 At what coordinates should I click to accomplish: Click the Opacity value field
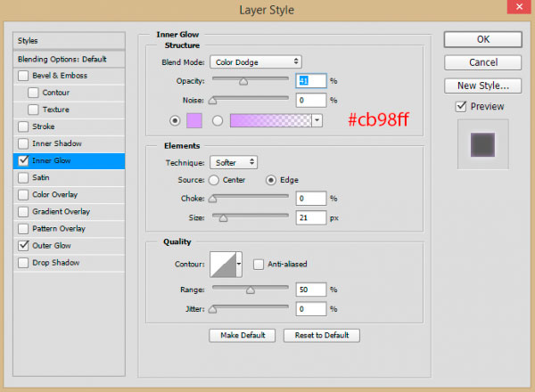(x=311, y=81)
